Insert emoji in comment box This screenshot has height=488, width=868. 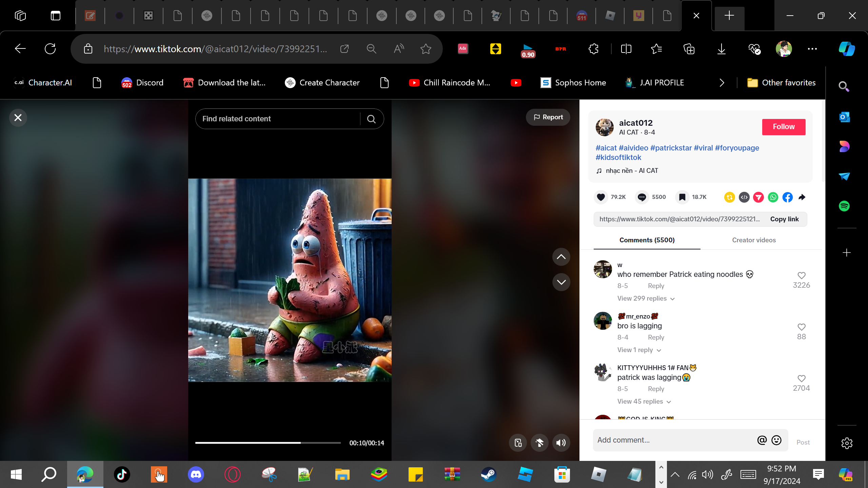[x=776, y=440]
